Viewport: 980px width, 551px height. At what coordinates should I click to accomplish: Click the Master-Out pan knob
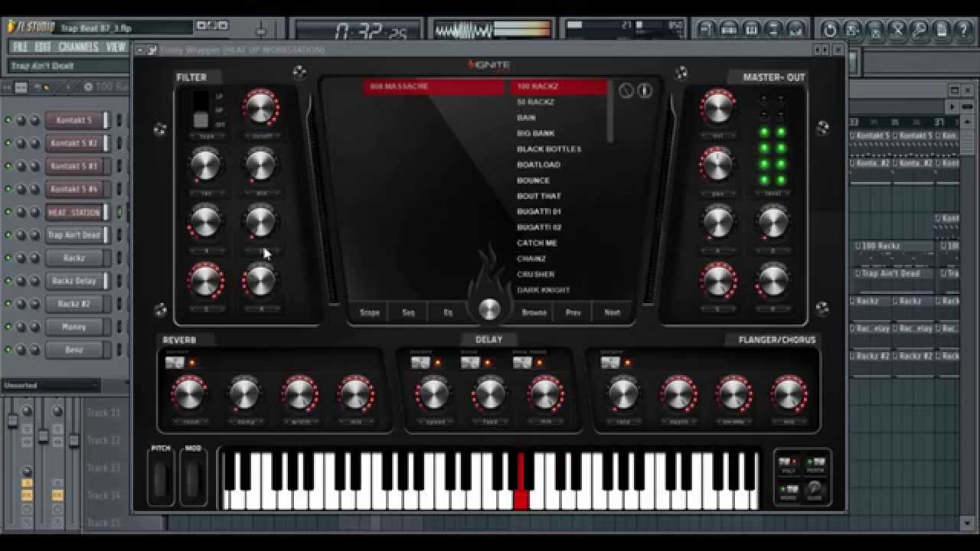(717, 164)
